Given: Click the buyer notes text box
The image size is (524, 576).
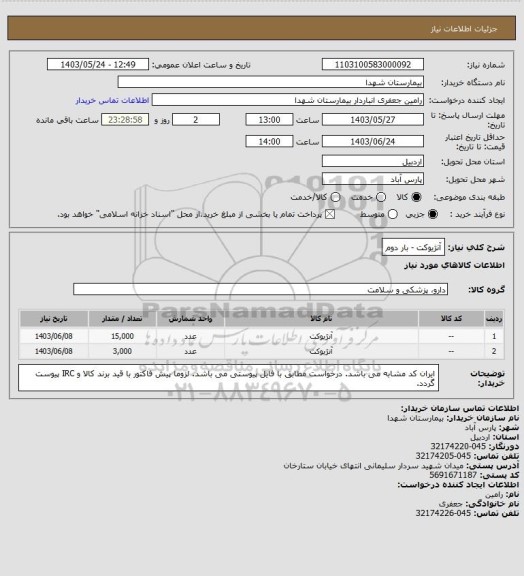Looking at the screenshot, I should tap(228, 378).
